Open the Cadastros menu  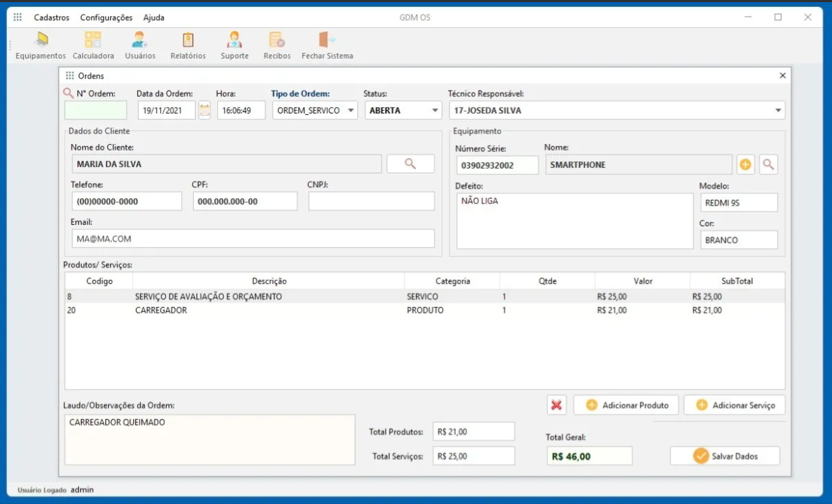point(51,17)
